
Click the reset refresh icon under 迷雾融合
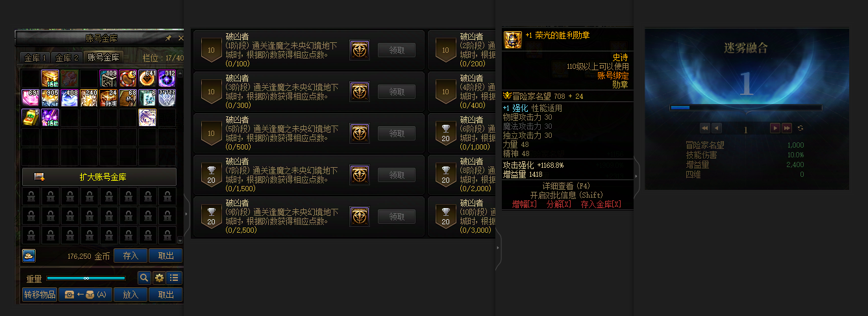pyautogui.click(x=800, y=128)
